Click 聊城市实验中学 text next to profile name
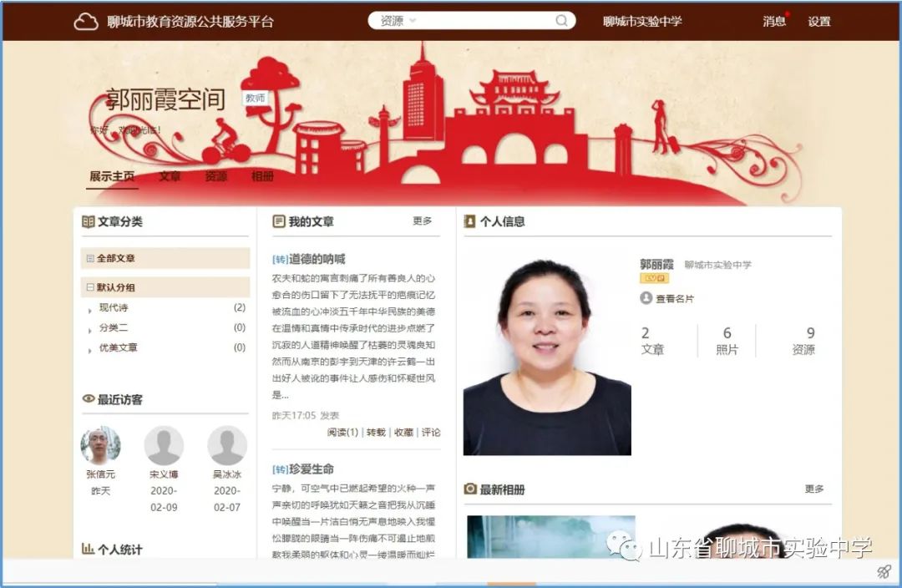 click(718, 265)
